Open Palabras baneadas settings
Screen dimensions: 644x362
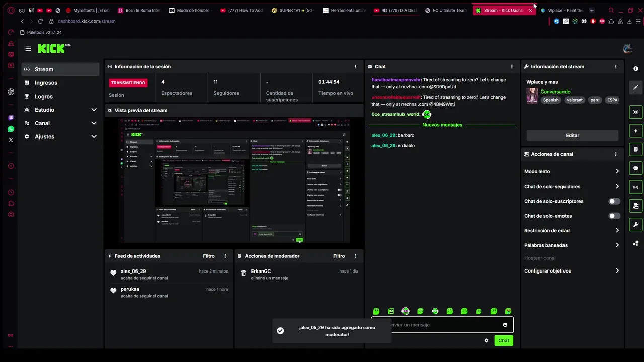(572, 245)
